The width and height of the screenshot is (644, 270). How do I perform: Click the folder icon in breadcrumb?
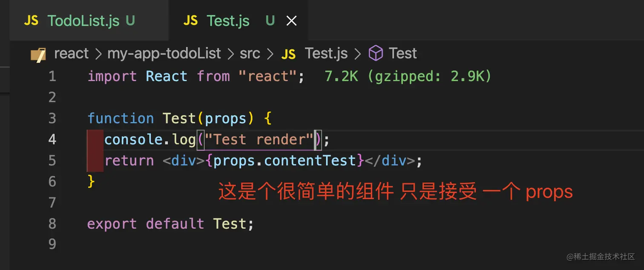click(x=38, y=54)
